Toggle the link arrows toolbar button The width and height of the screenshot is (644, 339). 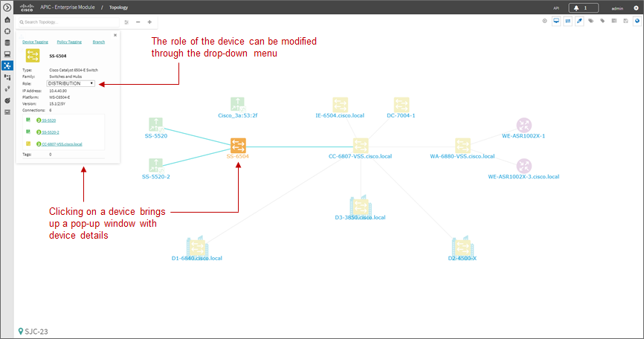567,21
